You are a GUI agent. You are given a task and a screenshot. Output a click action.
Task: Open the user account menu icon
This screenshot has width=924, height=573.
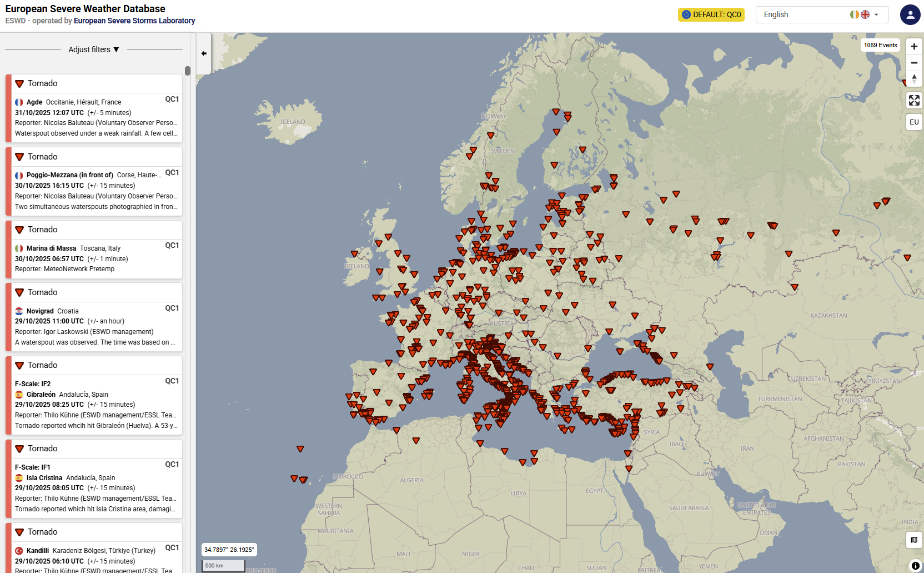click(910, 15)
